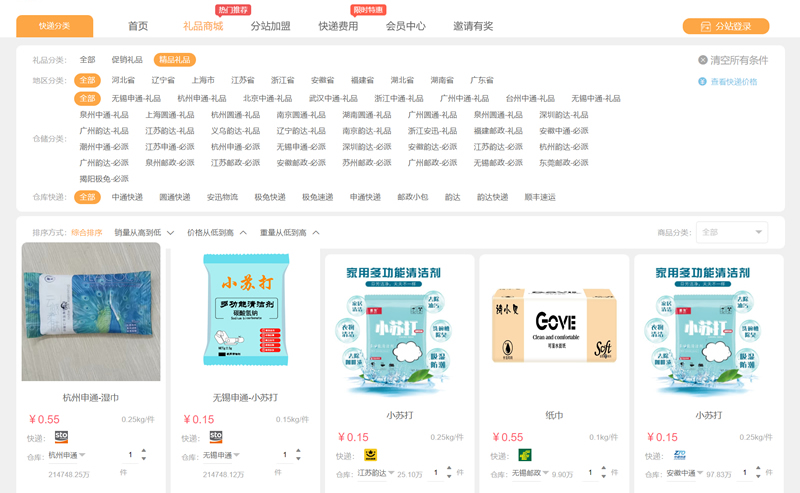Open the 纸巾 GOVE box image
Image resolution: width=800 pixels, height=493 pixels.
554,326
